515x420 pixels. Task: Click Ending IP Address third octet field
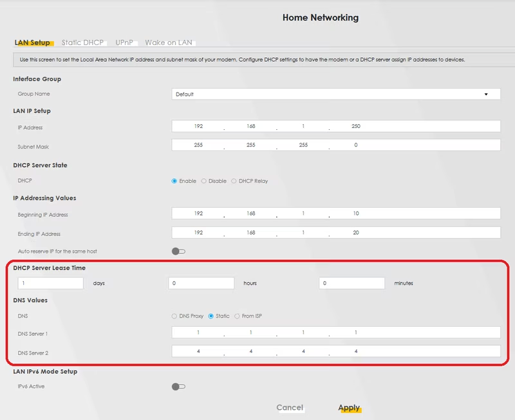(x=303, y=233)
